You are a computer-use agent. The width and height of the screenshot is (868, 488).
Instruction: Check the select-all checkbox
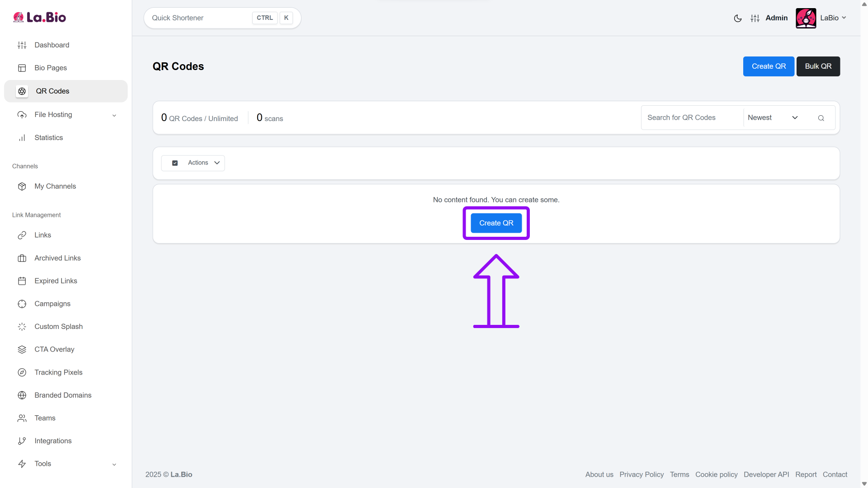(175, 163)
